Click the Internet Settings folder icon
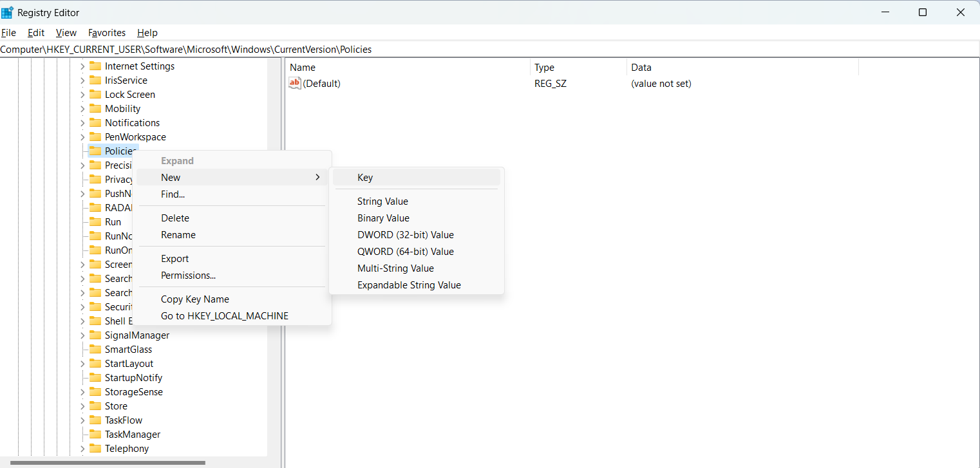The width and height of the screenshot is (980, 468). [x=95, y=66]
